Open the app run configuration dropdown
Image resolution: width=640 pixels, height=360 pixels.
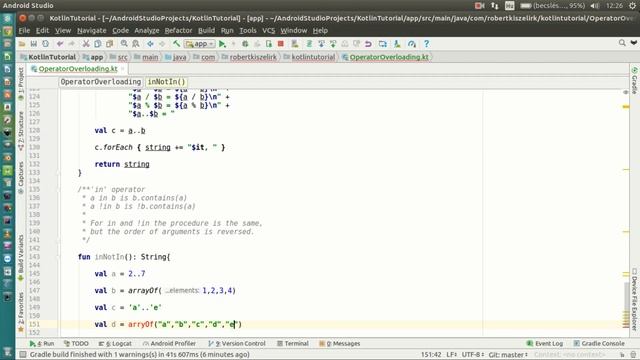tap(200, 44)
